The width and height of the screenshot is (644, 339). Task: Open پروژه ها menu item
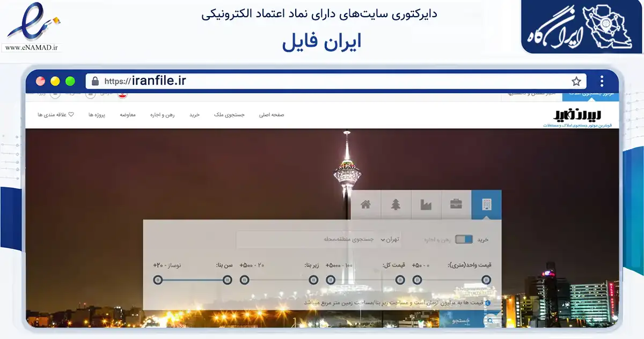tap(97, 115)
